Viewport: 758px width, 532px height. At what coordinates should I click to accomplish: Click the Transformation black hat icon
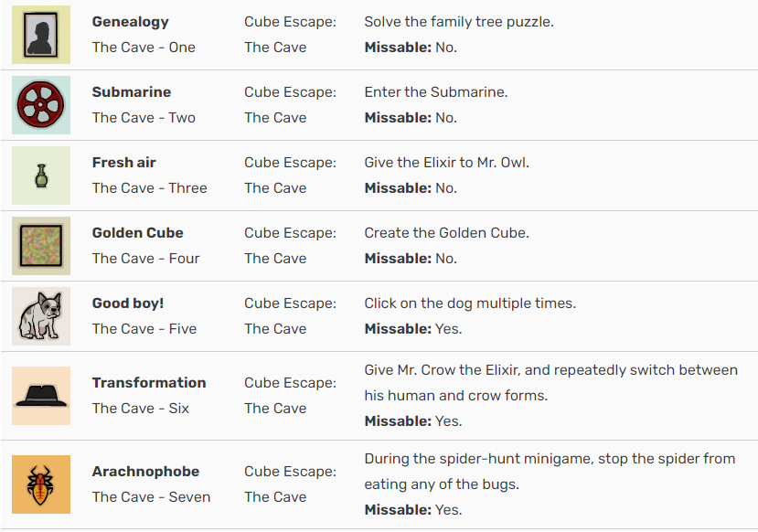pos(41,396)
